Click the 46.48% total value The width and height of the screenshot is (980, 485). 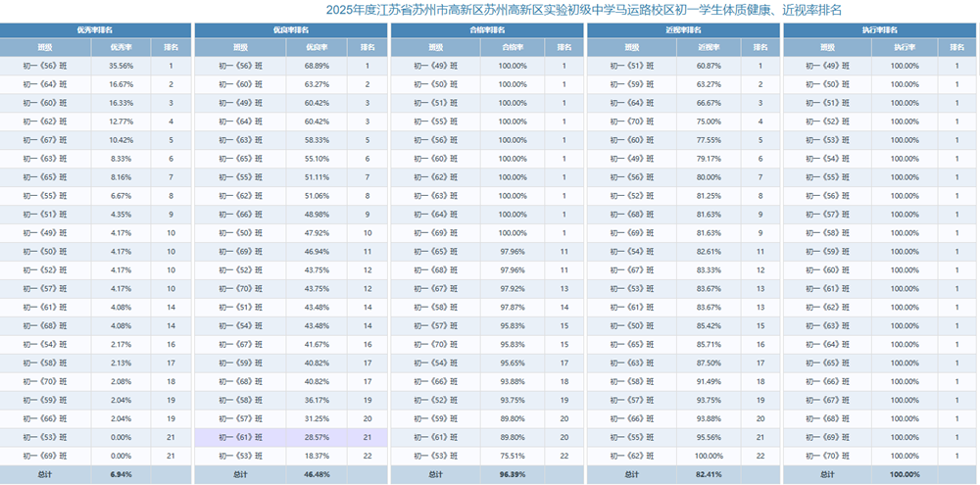click(317, 474)
